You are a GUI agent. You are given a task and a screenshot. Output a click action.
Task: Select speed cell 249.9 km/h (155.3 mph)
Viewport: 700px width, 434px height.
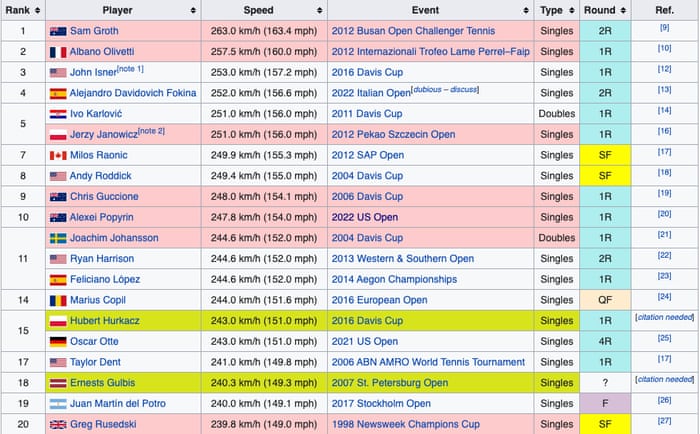264,155
